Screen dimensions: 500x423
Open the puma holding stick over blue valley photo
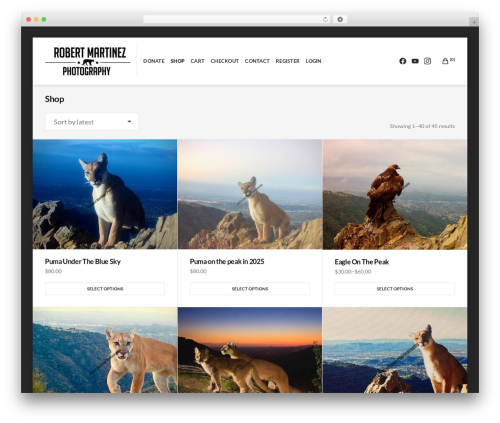point(395,350)
